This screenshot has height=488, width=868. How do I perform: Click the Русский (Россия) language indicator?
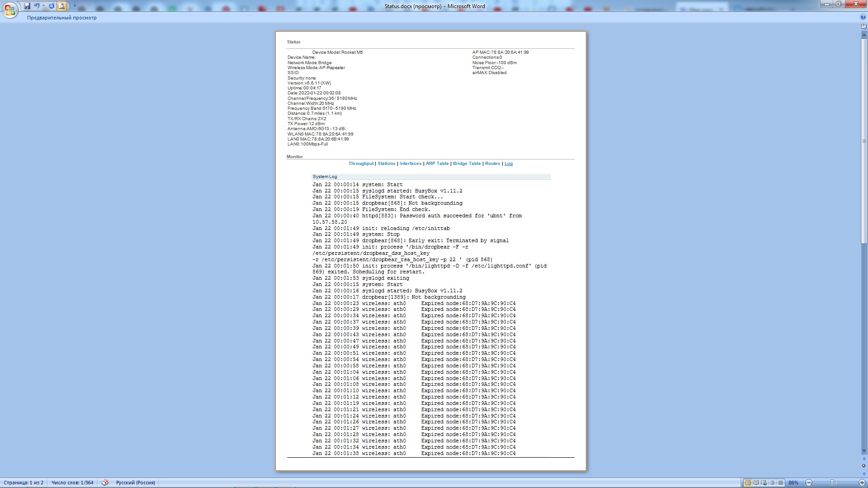(x=135, y=483)
